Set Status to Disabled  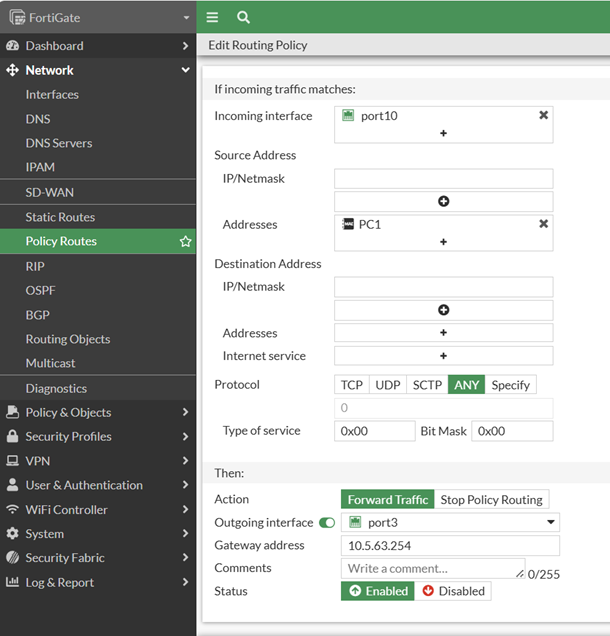click(453, 591)
